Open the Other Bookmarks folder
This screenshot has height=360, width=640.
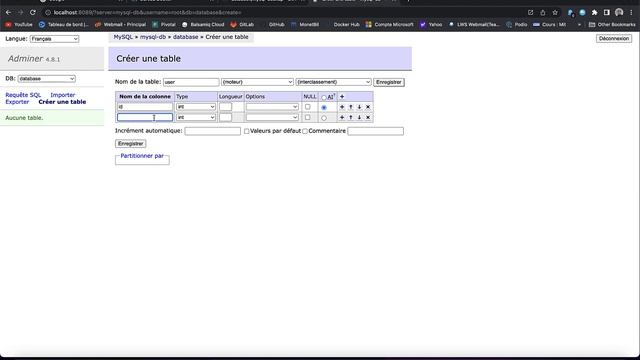coord(612,24)
